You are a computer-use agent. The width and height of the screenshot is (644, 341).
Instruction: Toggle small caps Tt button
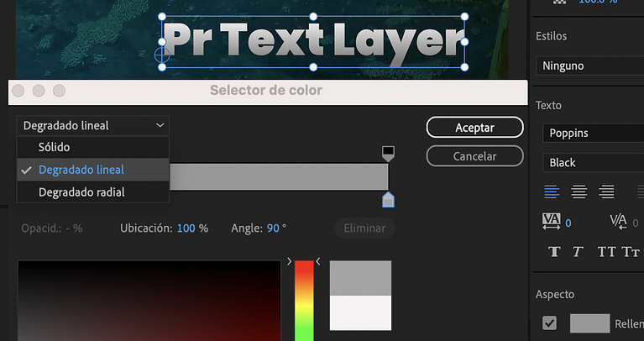[x=631, y=251]
